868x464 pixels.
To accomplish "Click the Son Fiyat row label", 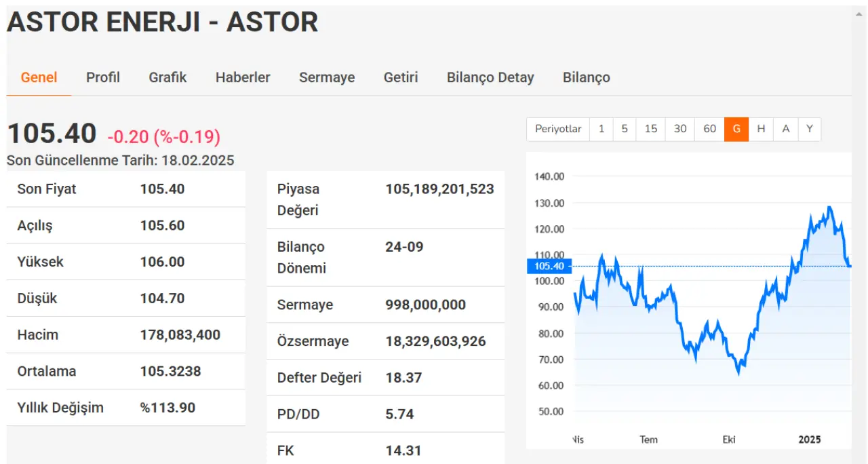I will point(47,189).
